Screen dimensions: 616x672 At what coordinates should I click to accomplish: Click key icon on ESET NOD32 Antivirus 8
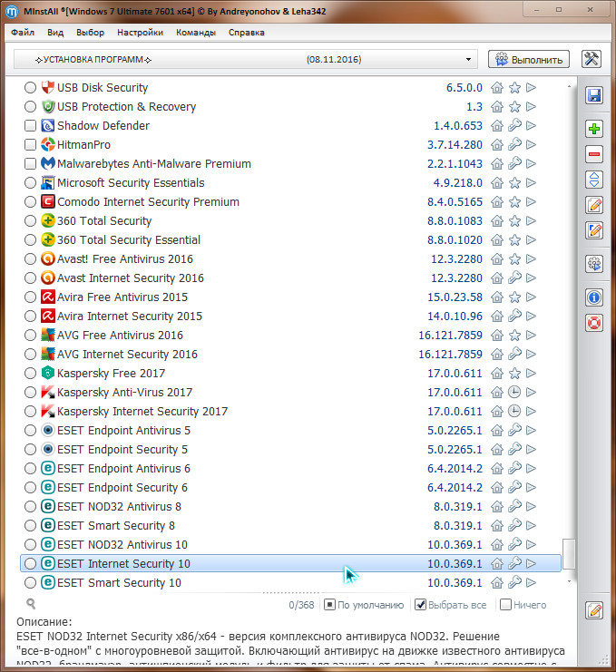pyautogui.click(x=514, y=507)
